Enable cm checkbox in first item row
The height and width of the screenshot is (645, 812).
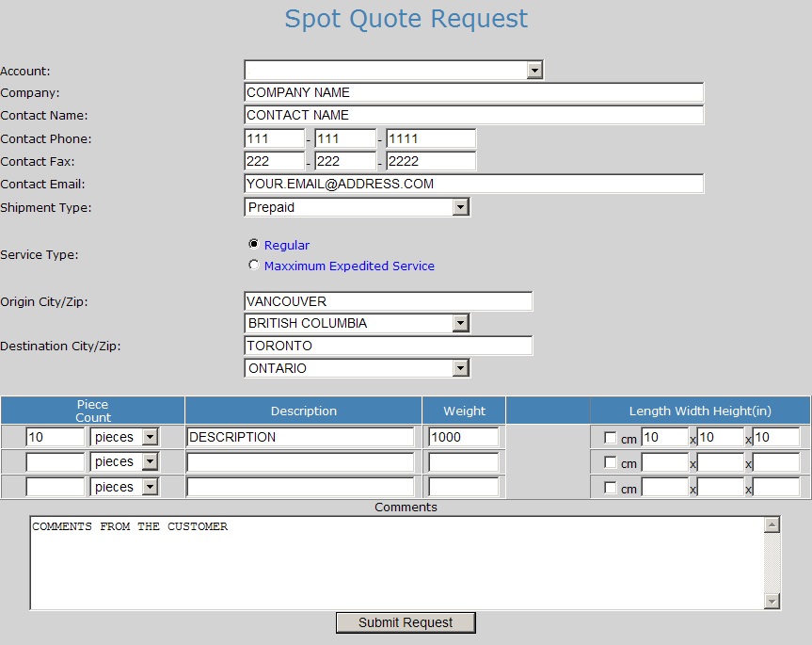[611, 438]
